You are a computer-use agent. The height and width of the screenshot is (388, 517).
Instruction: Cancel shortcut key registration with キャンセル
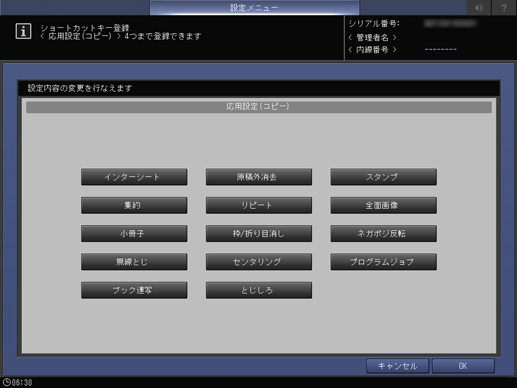(x=397, y=366)
